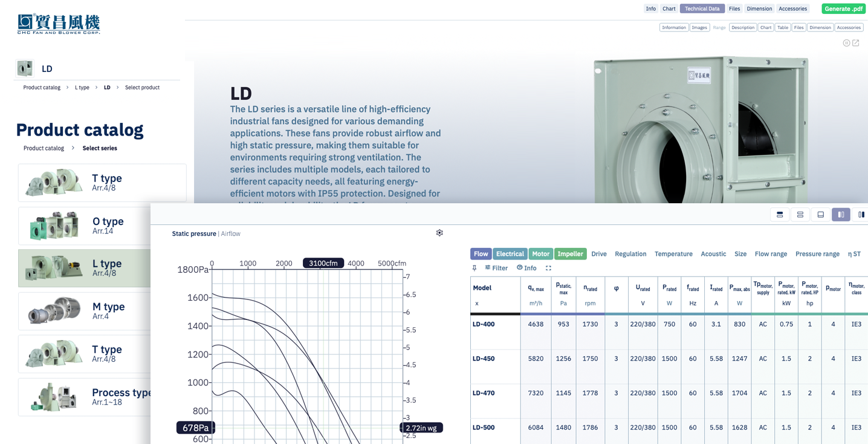The width and height of the screenshot is (868, 444).
Task: Jump to the Images section
Action: point(699,27)
